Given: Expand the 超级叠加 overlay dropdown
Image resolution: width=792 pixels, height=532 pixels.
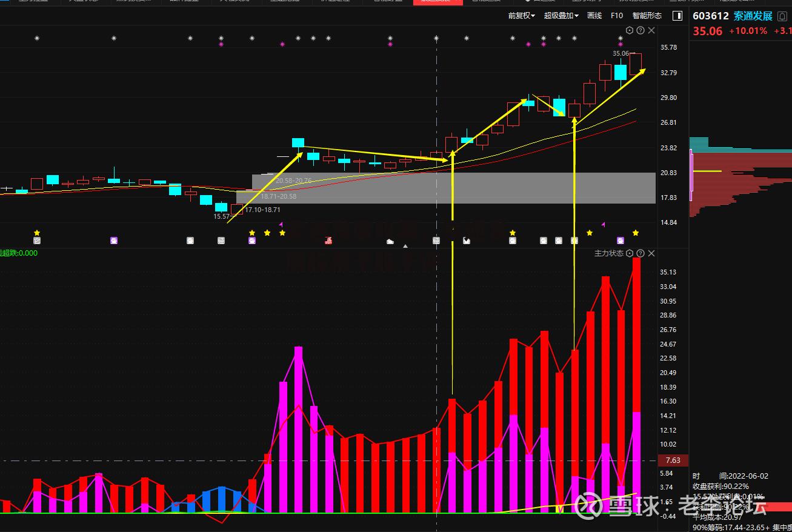Looking at the screenshot, I should [x=561, y=15].
